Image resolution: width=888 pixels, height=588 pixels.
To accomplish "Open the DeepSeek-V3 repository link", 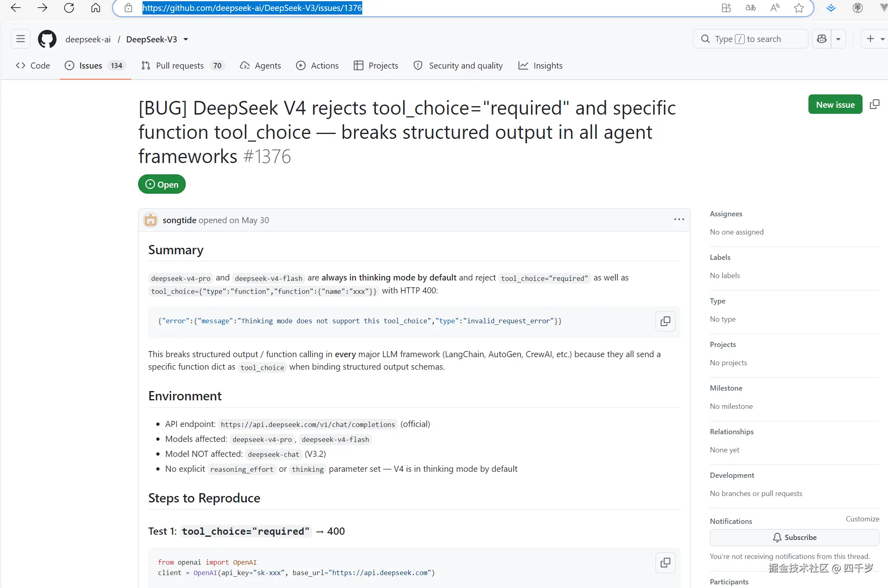I will 152,39.
